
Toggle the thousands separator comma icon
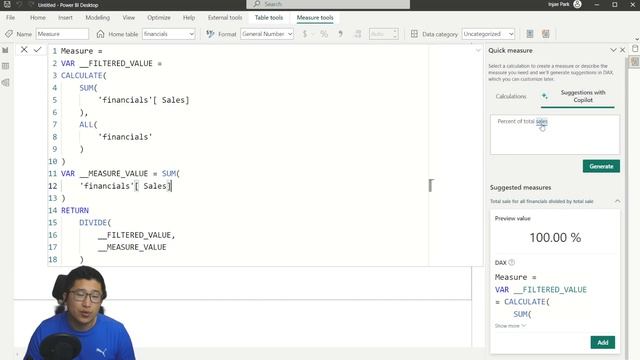(340, 34)
